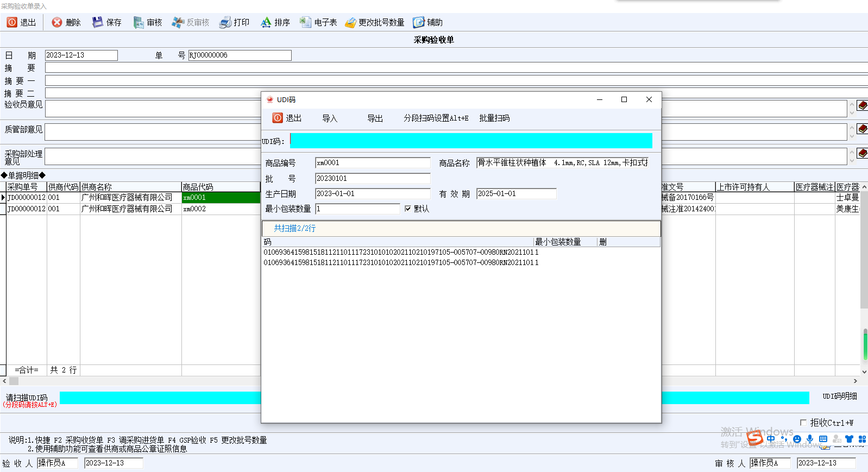Click the 商品编号 field xm0001
The height and width of the screenshot is (472, 868).
(373, 162)
